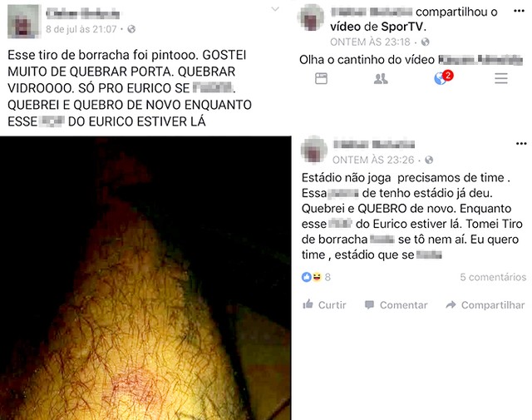
Task: Open the friends requests icon
Action: (x=381, y=79)
